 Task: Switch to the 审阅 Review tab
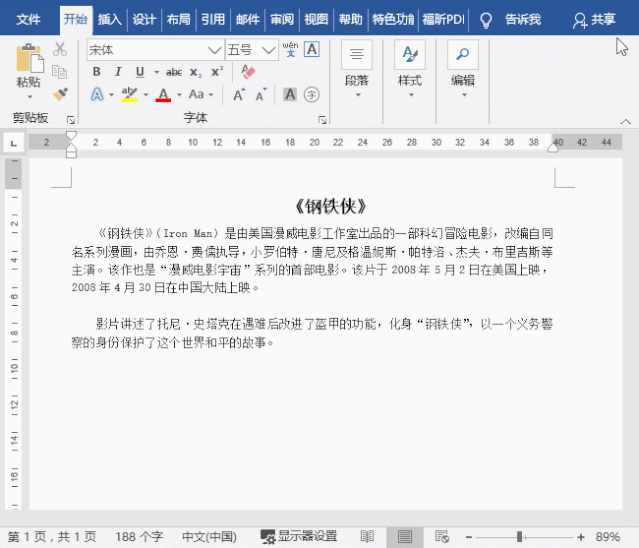[282, 20]
